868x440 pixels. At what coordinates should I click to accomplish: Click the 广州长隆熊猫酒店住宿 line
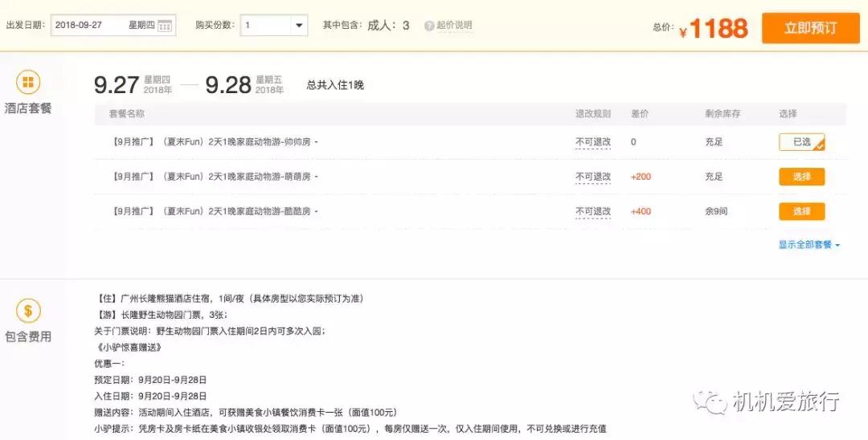[230, 299]
